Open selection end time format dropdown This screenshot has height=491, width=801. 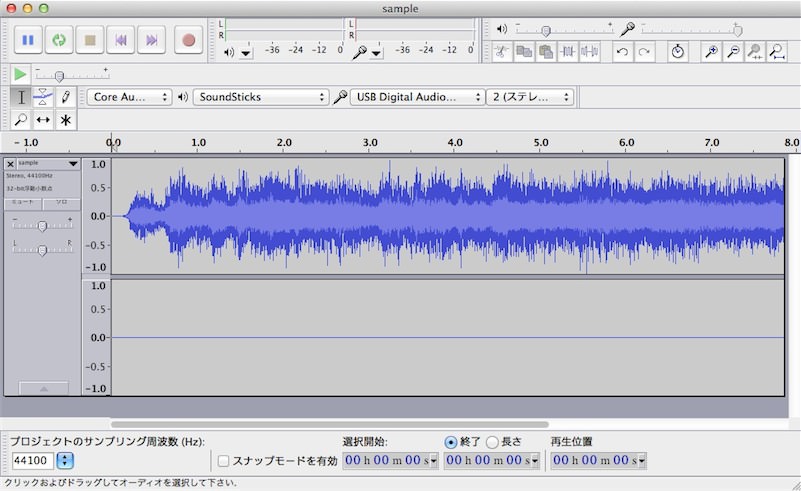coord(535,461)
